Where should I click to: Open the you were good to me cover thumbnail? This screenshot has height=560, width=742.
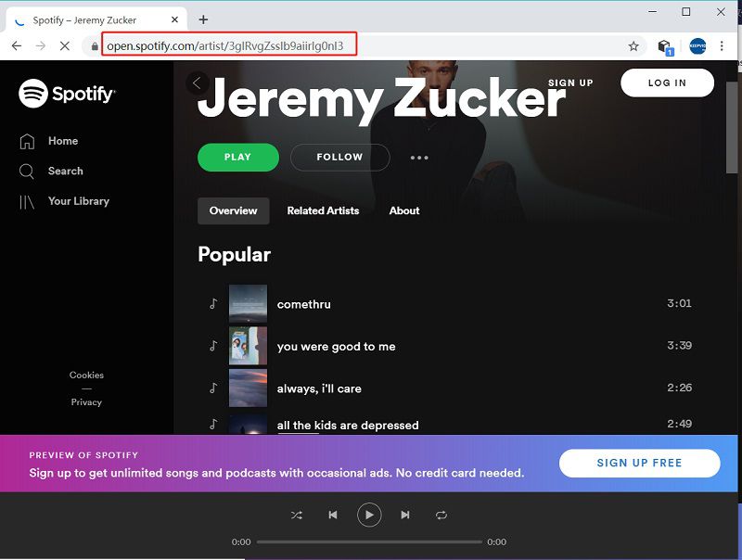(x=248, y=346)
